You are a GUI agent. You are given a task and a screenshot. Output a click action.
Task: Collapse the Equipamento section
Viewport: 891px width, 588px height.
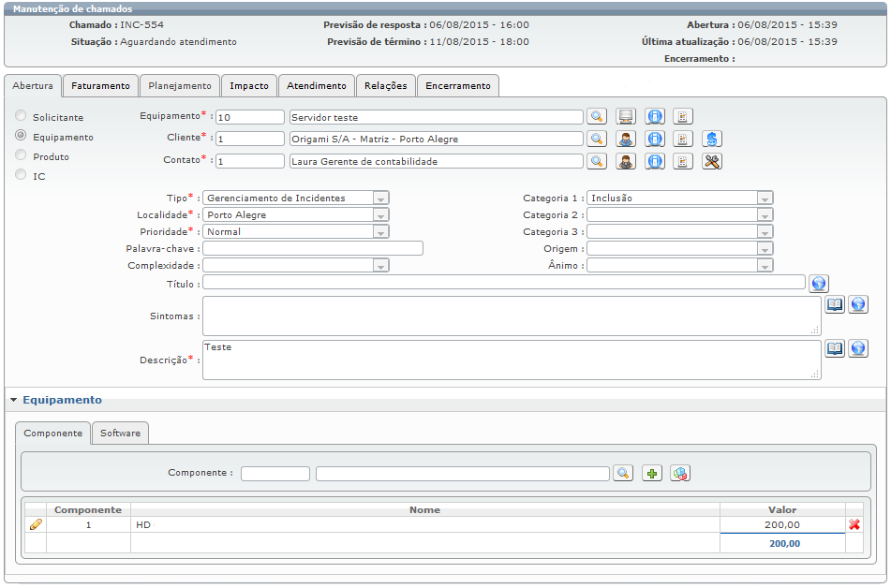[x=14, y=400]
